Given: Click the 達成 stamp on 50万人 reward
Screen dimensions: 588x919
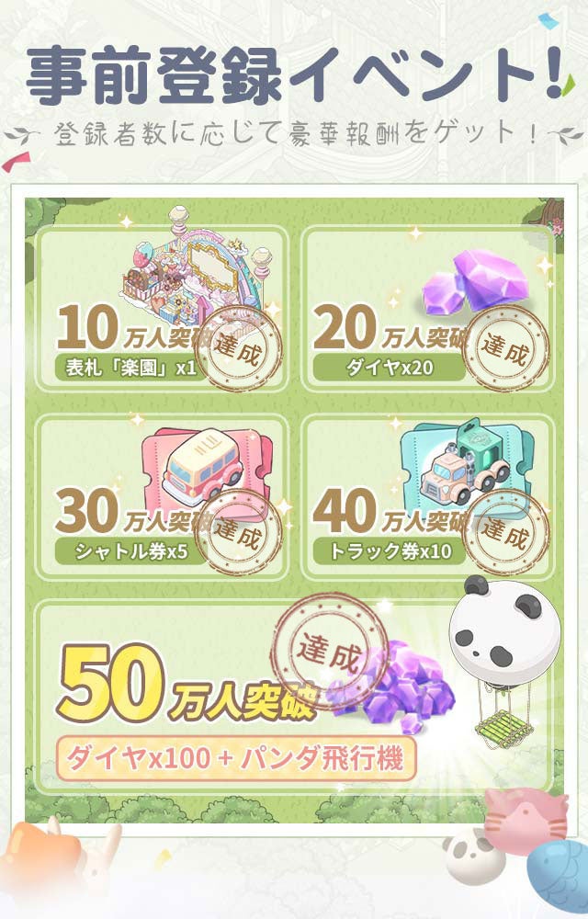Looking at the screenshot, I should [x=329, y=652].
